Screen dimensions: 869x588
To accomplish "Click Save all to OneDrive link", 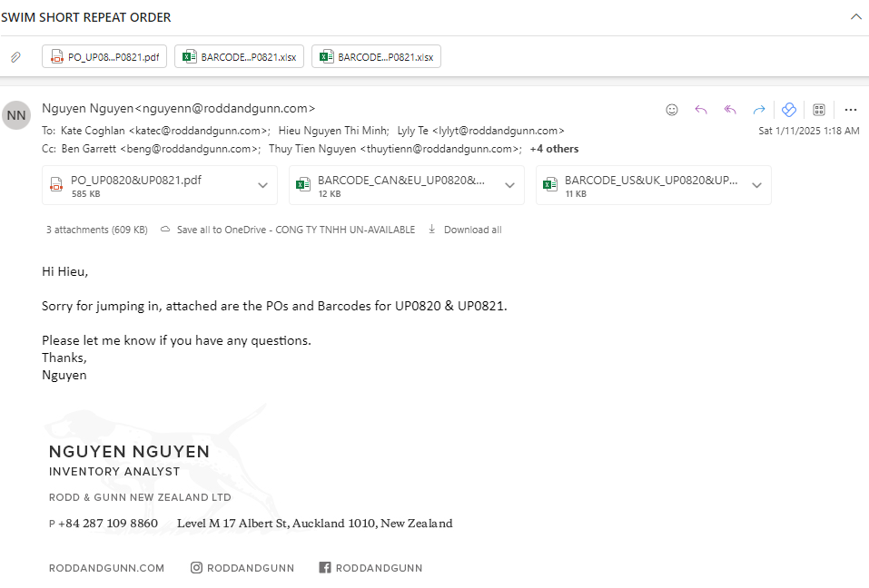I will coord(295,230).
